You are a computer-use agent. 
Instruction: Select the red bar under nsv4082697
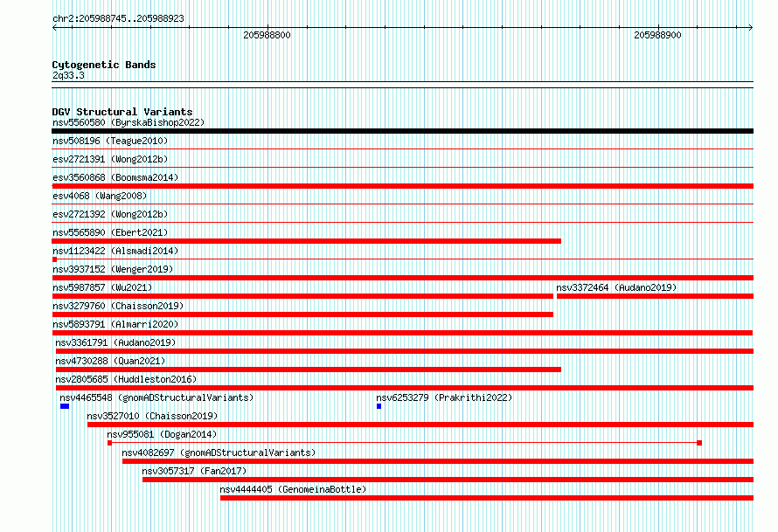click(x=438, y=461)
